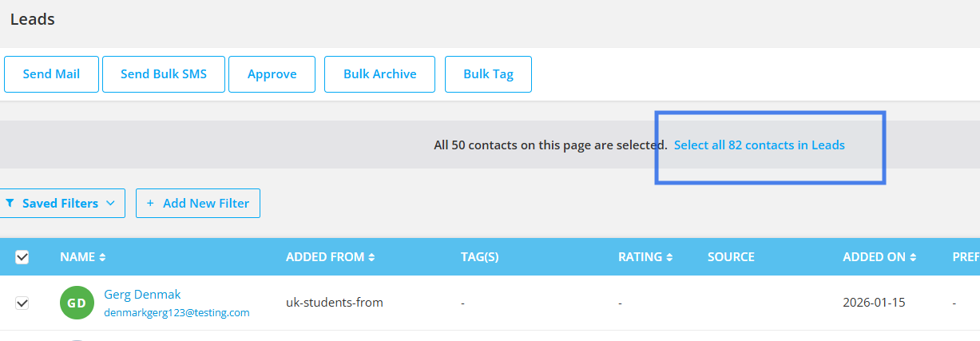Uncheck the Gerg Denmak row checkbox
This screenshot has height=341, width=980.
click(22, 303)
